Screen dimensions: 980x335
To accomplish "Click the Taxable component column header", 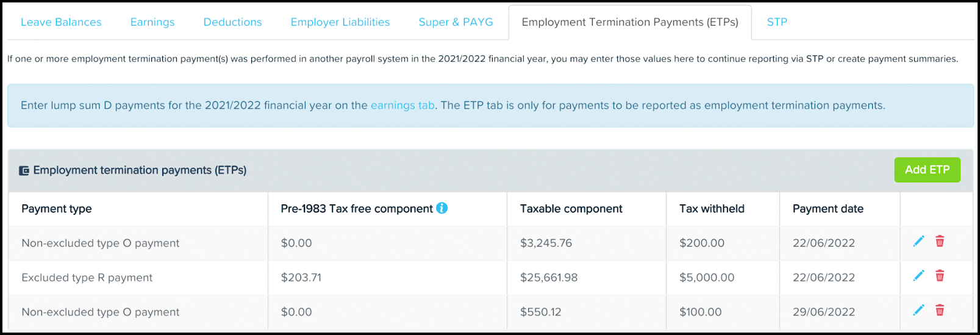I will click(571, 209).
